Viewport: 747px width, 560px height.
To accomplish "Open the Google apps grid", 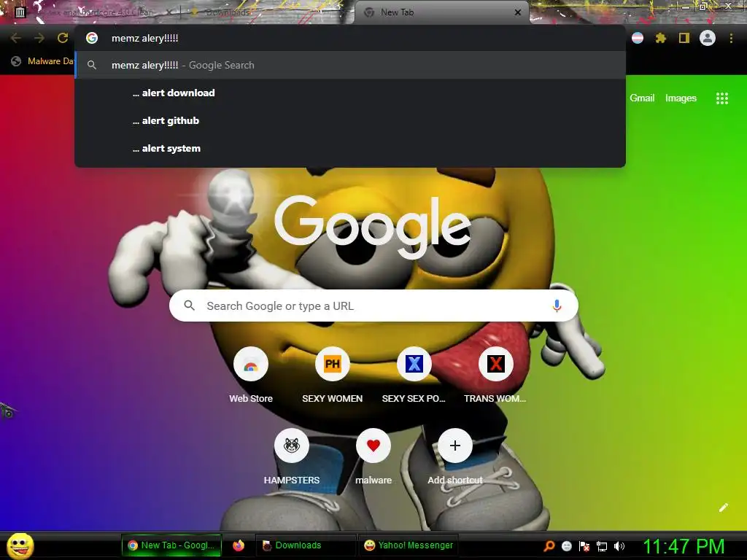I will click(722, 98).
